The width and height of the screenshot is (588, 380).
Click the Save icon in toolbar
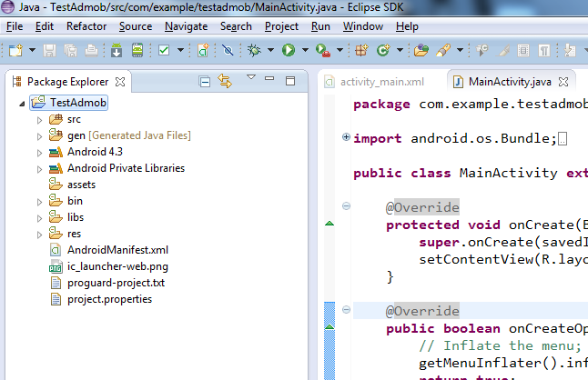tap(49, 50)
